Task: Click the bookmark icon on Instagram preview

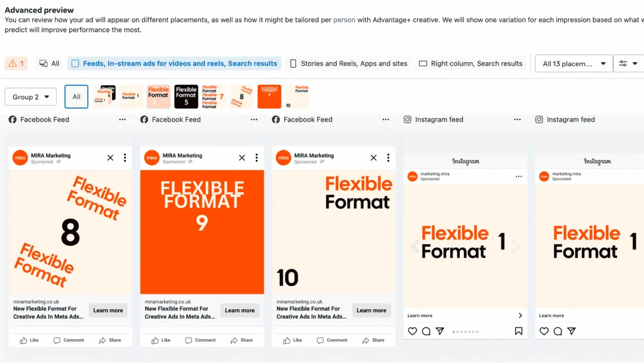Action: pos(519,331)
